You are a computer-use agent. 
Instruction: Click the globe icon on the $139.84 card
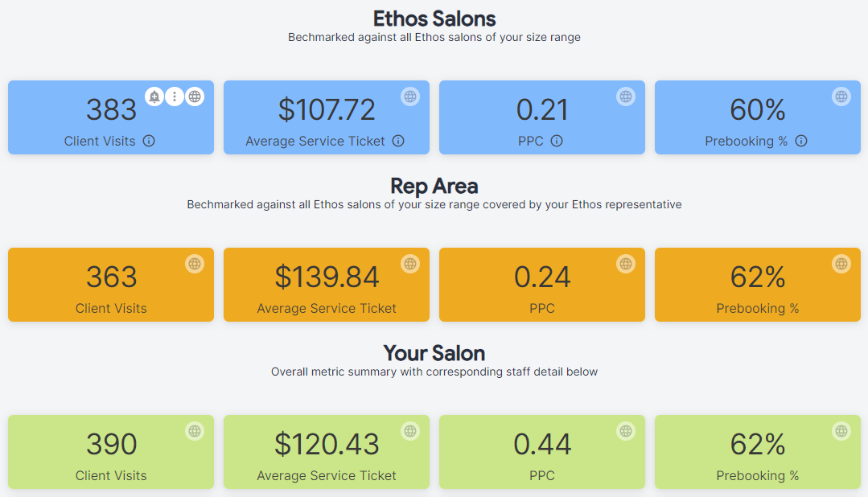[410, 264]
